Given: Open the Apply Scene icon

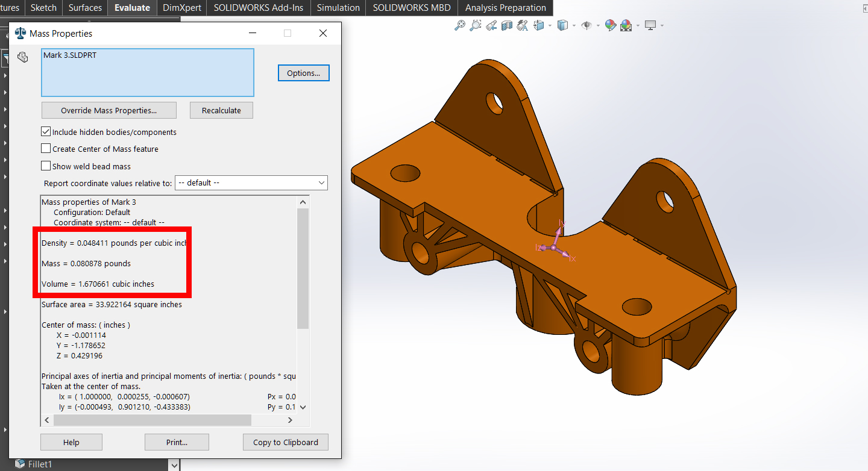Looking at the screenshot, I should click(626, 25).
